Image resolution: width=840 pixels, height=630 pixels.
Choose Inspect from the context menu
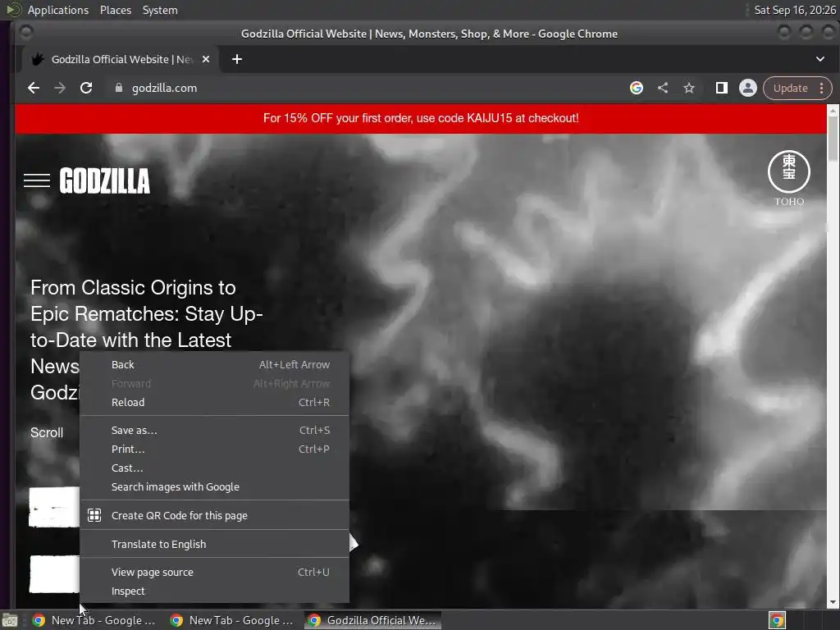(214, 591)
